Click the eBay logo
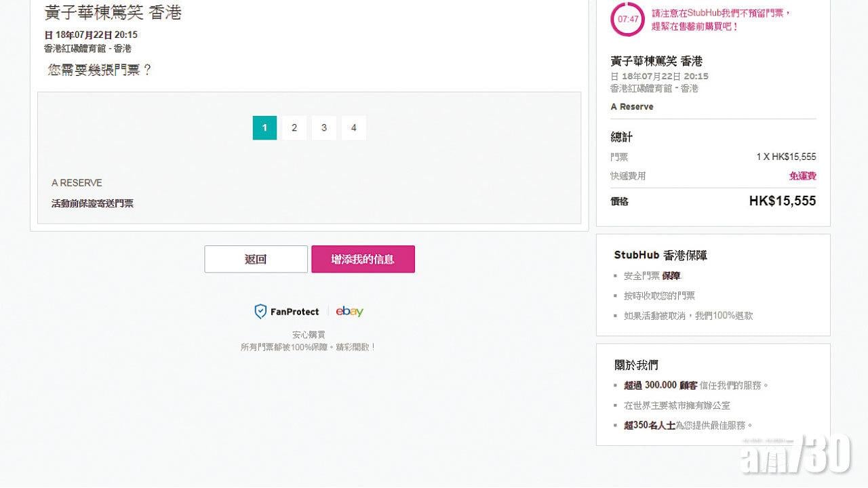 click(349, 311)
